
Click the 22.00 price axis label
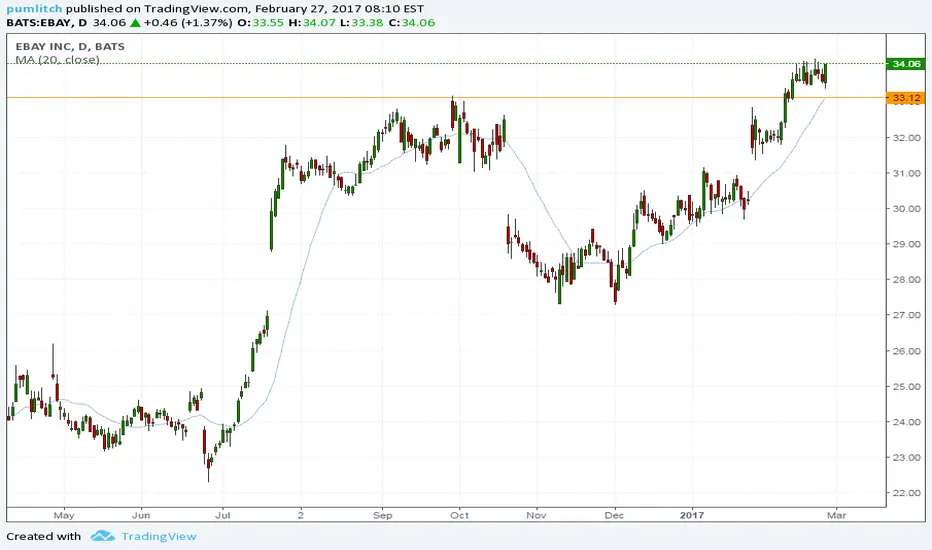click(x=906, y=494)
